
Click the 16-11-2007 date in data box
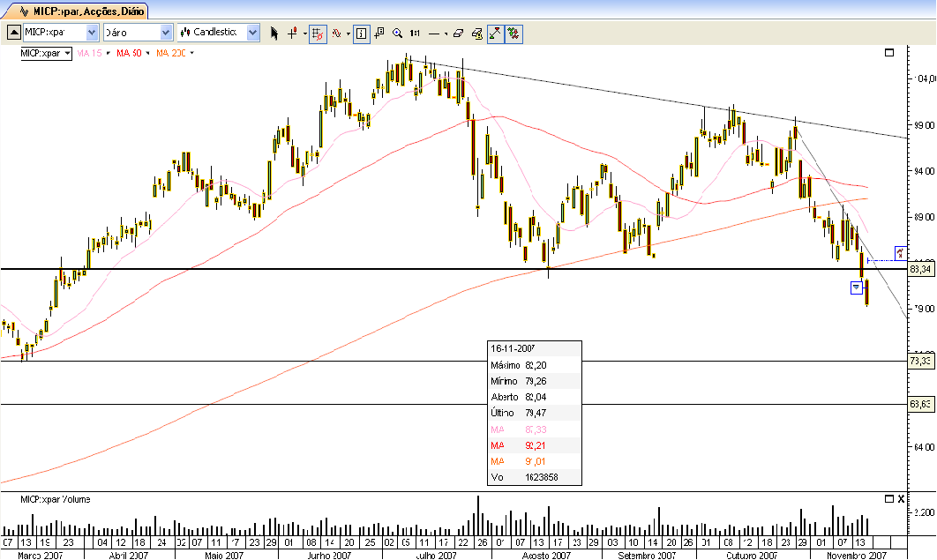coord(512,348)
